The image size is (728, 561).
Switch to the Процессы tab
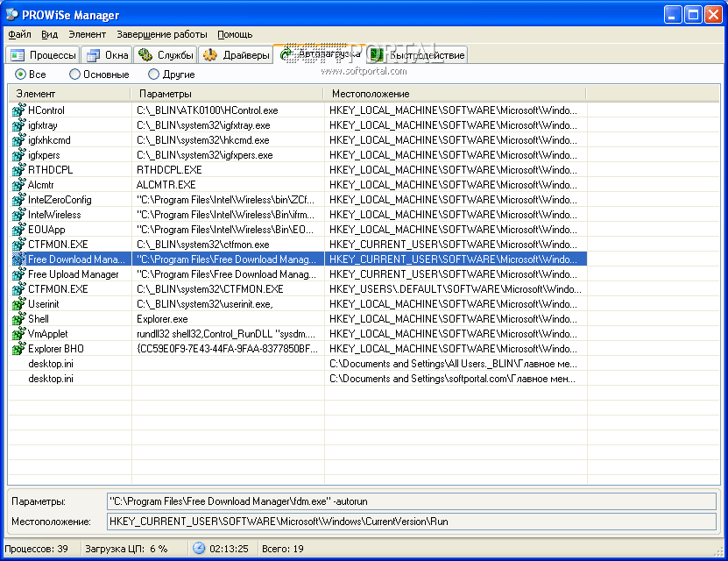[43, 55]
